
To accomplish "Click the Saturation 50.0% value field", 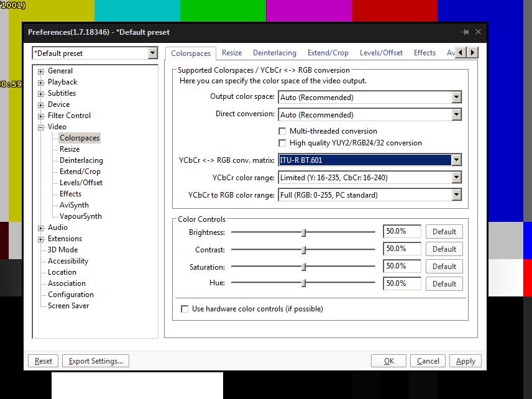I will click(x=402, y=266).
